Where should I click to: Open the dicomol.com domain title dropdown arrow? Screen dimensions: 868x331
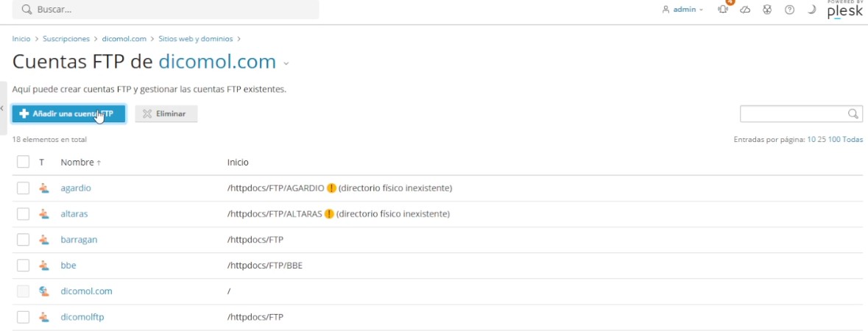(286, 64)
